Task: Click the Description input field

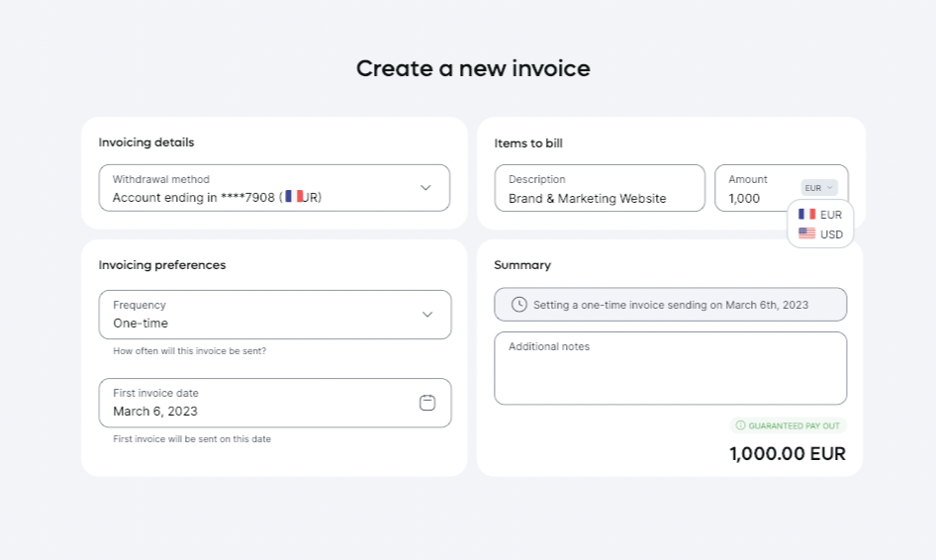Action: tap(600, 188)
